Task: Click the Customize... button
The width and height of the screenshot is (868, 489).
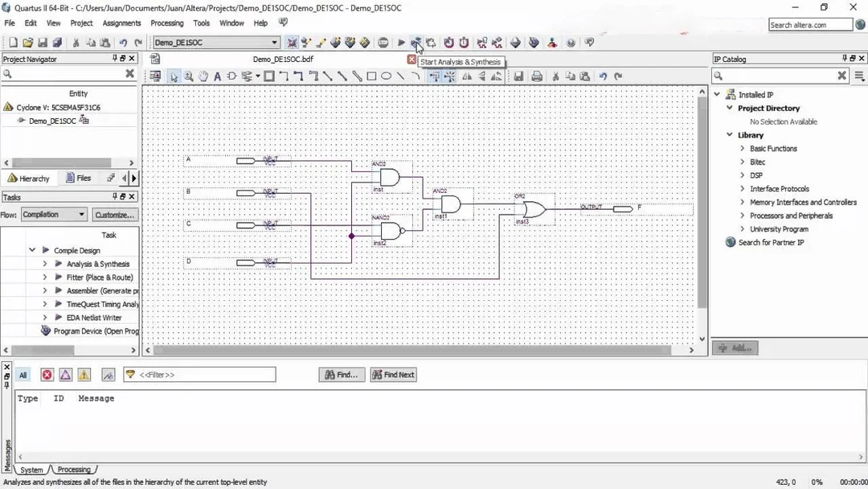Action: (x=115, y=215)
